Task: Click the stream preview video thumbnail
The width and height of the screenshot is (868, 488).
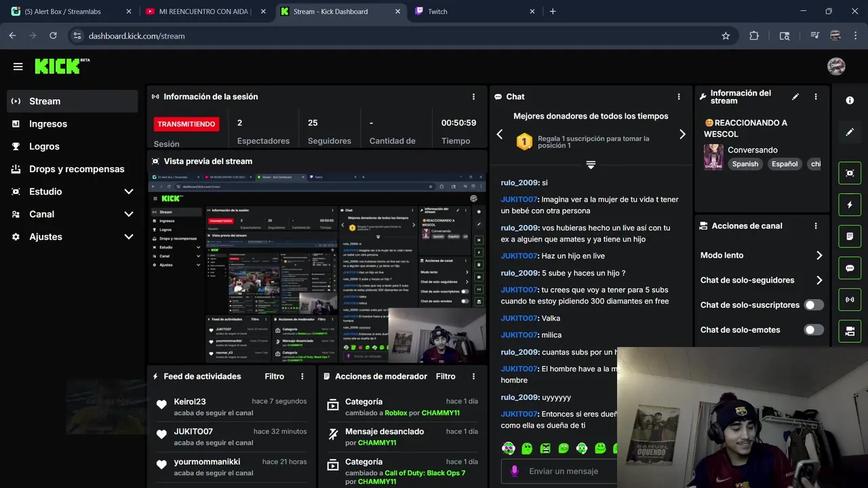Action: pyautogui.click(x=317, y=268)
